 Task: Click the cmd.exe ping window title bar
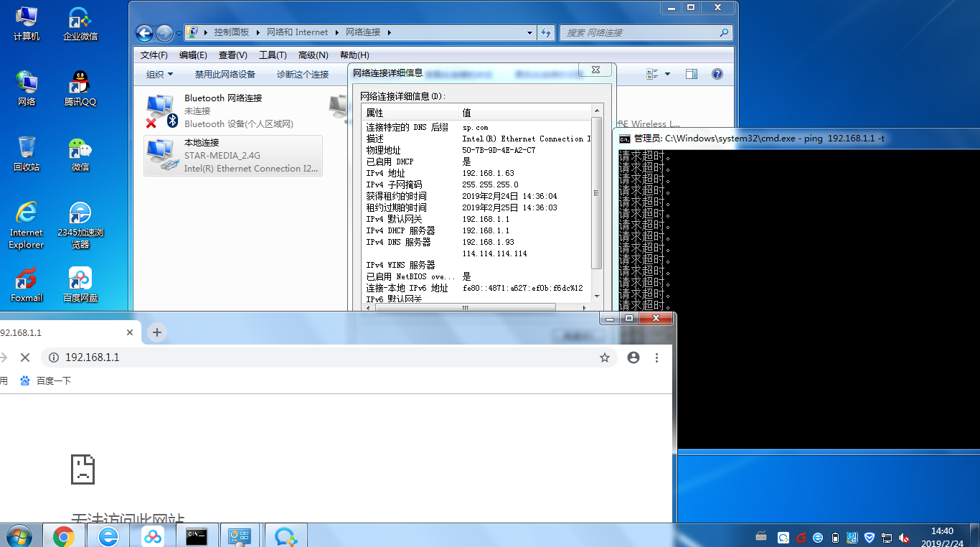[798, 139]
